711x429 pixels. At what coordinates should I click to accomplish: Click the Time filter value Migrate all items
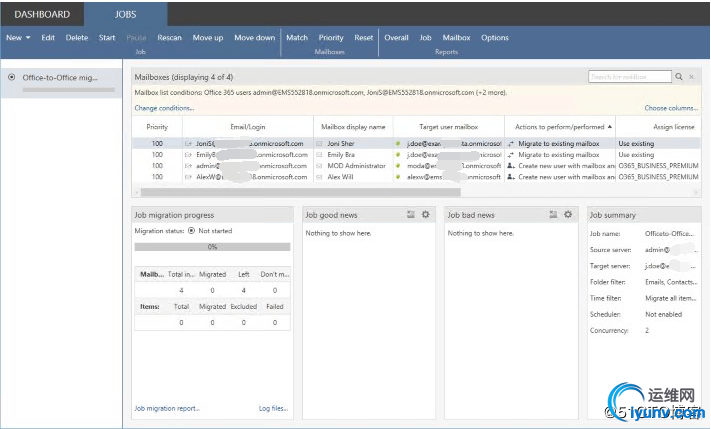671,298
